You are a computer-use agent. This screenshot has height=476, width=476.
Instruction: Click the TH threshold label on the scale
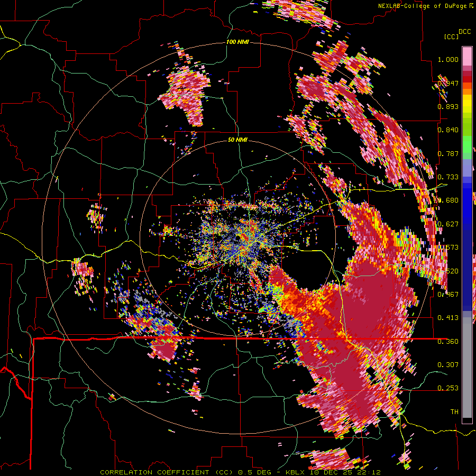click(x=454, y=412)
